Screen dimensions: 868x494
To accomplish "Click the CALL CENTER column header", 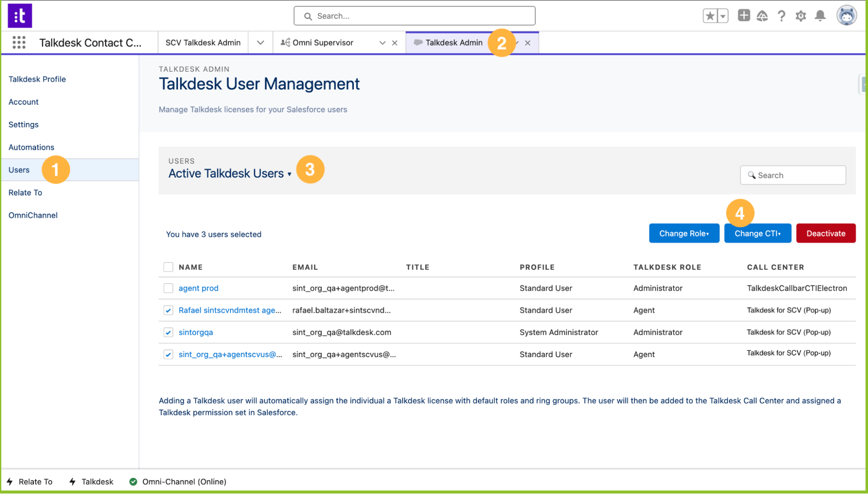I will [x=776, y=267].
